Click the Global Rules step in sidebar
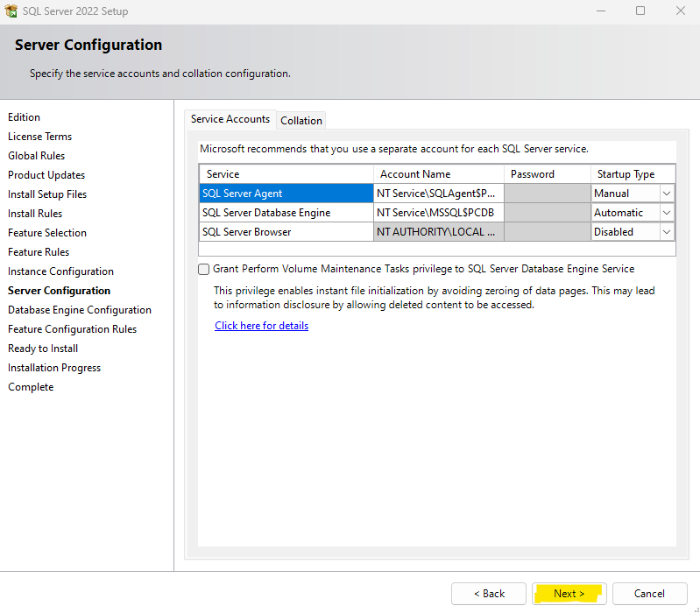The width and height of the screenshot is (700, 613). pyautogui.click(x=36, y=156)
